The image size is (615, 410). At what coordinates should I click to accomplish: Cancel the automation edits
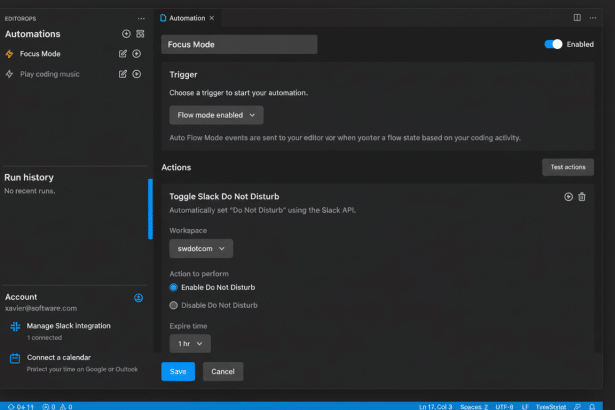[223, 371]
